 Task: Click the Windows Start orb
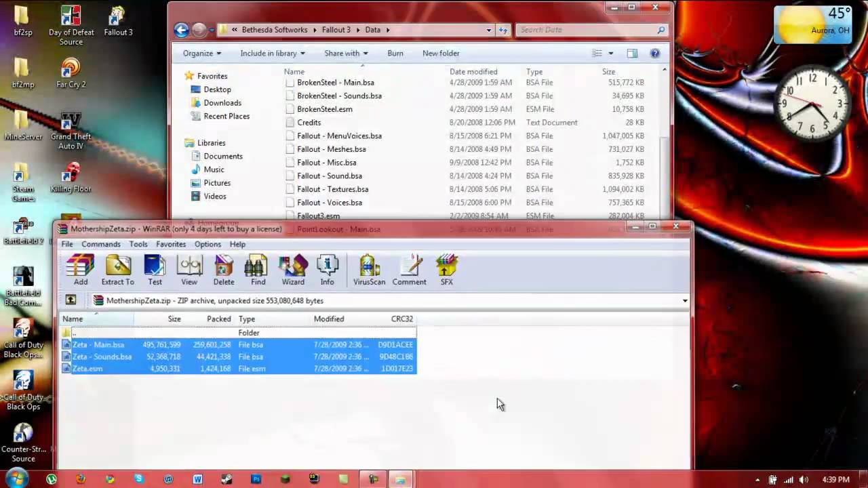pos(16,479)
